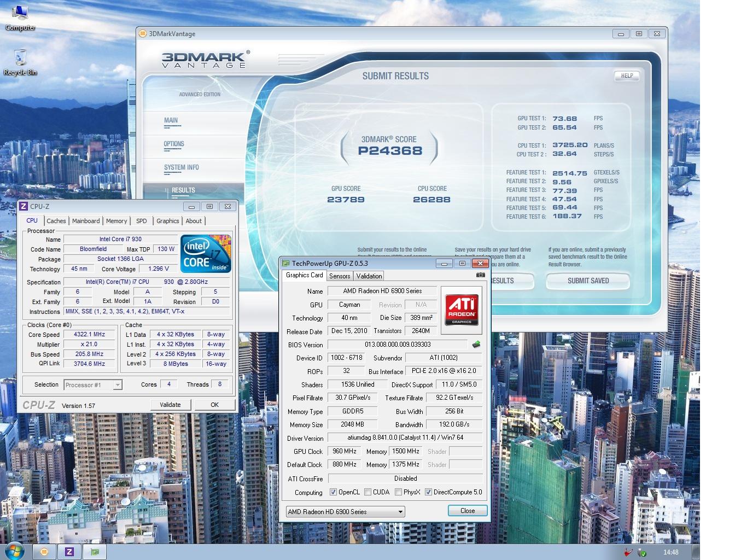Click the Core Speed 4322.1 MHz value
Screen dimensions: 735x560
89,334
